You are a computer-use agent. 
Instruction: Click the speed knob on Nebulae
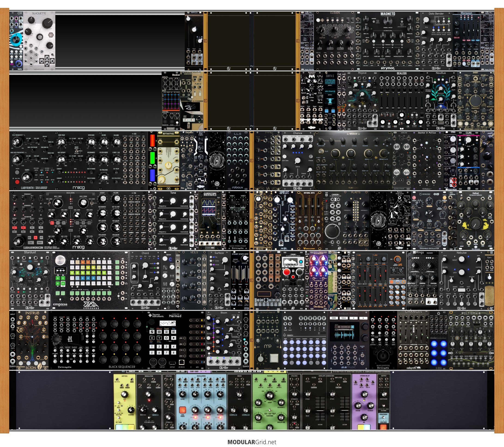click(x=462, y=259)
